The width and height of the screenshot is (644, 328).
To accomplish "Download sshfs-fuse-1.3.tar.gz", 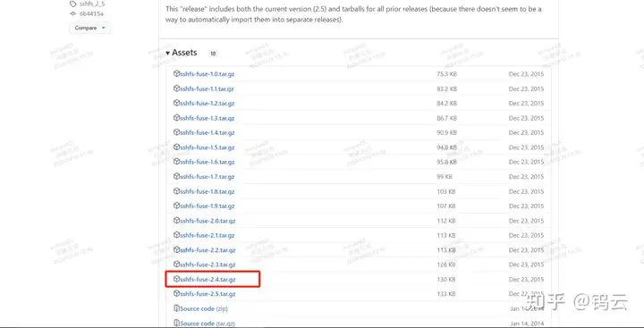I will click(x=207, y=118).
